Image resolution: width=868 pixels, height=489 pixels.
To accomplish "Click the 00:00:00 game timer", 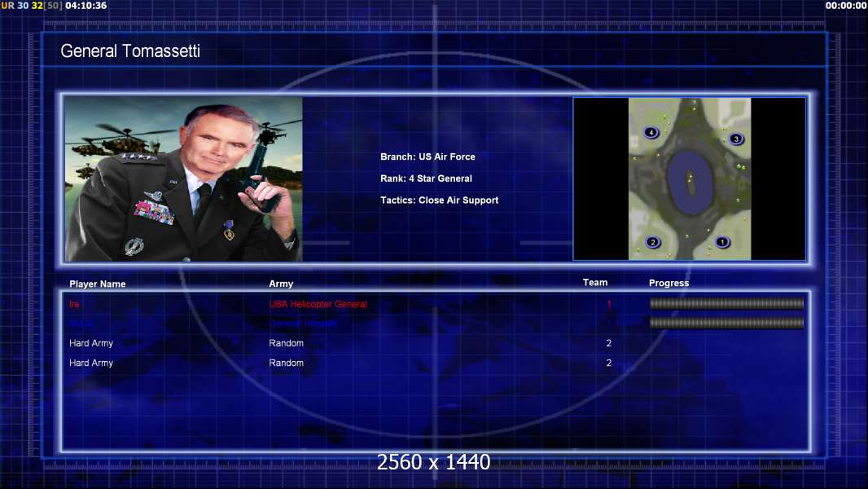I will click(x=846, y=6).
